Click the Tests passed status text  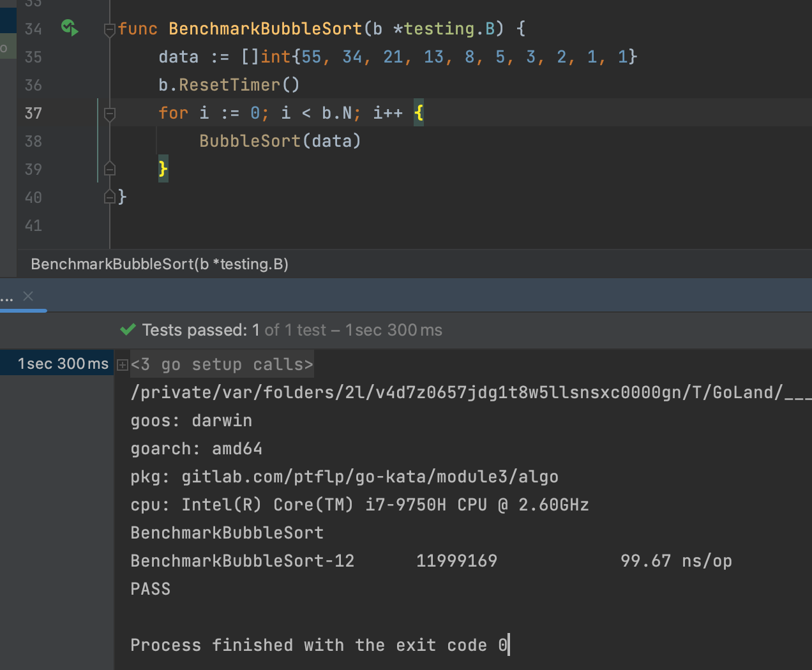click(x=193, y=330)
